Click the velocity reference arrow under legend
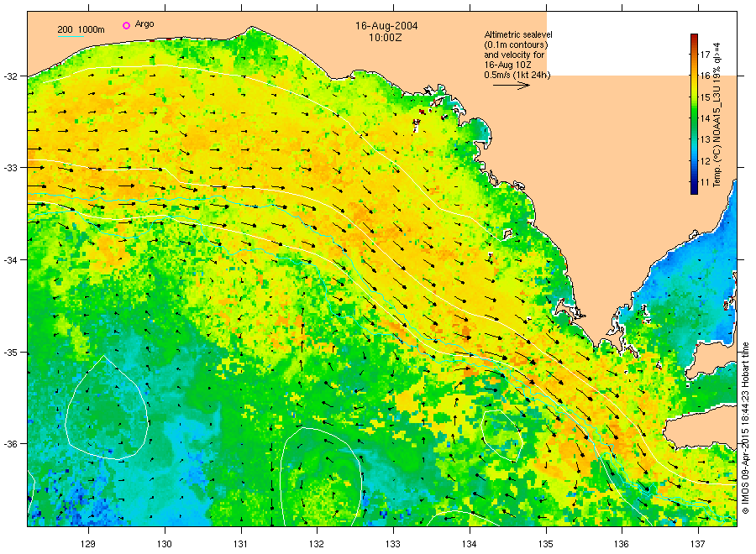Screen dimensions: 756x554 [x=512, y=86]
